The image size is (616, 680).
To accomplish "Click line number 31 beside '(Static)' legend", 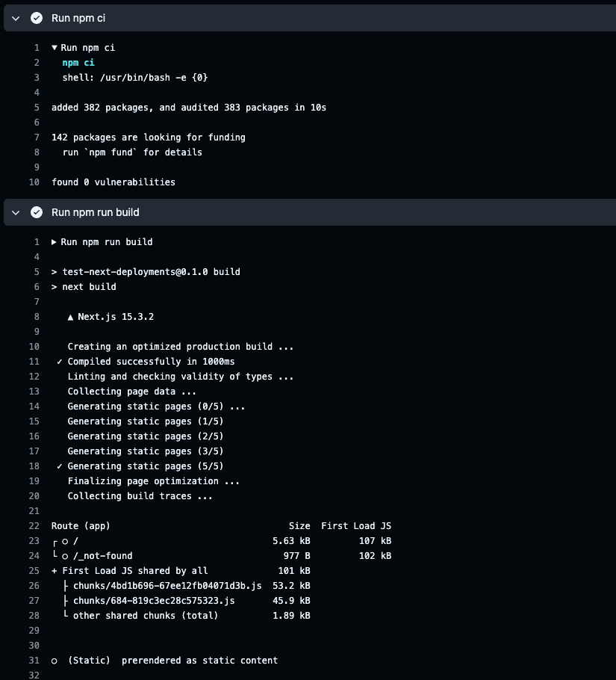I will point(34,661).
